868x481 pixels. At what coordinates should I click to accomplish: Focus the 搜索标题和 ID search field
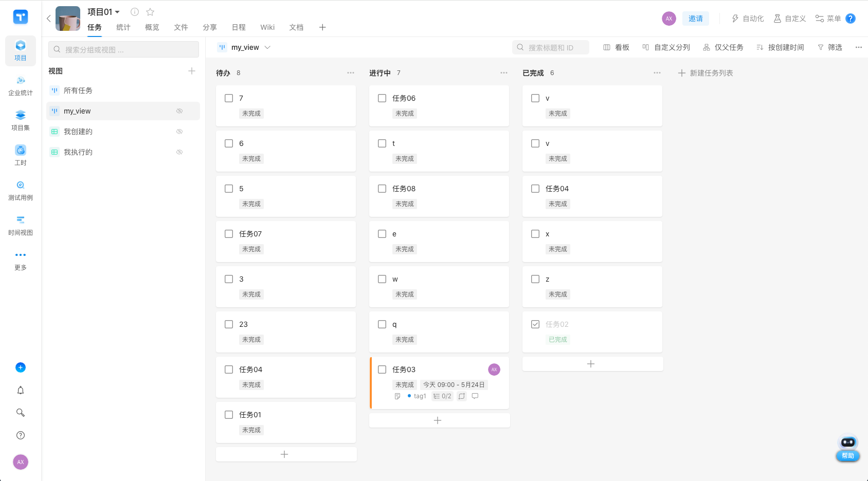551,47
